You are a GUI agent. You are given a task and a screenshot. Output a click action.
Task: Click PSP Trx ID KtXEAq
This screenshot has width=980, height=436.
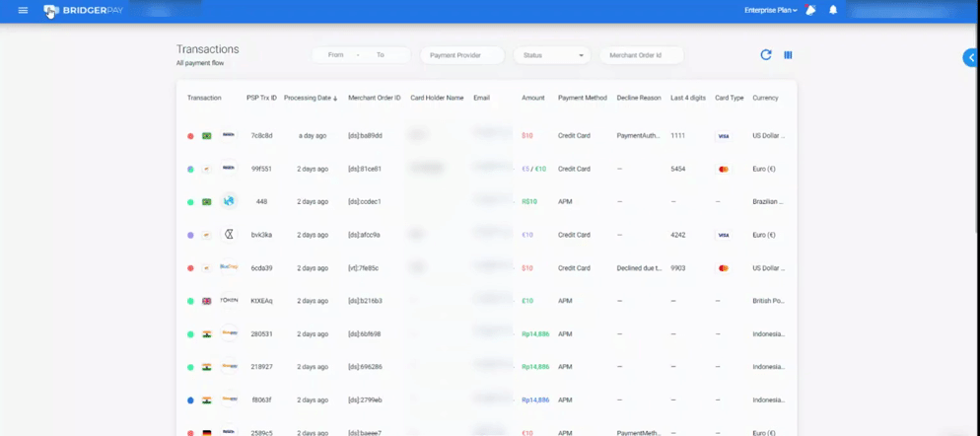(261, 301)
